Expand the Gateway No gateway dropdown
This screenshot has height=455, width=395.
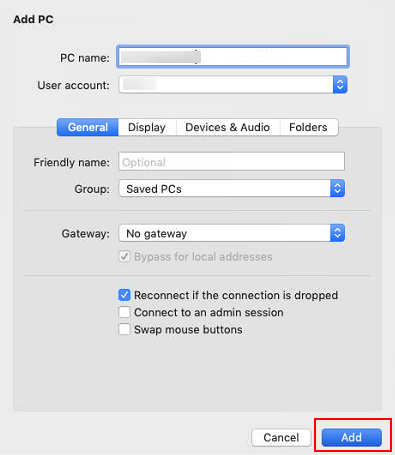tap(231, 233)
